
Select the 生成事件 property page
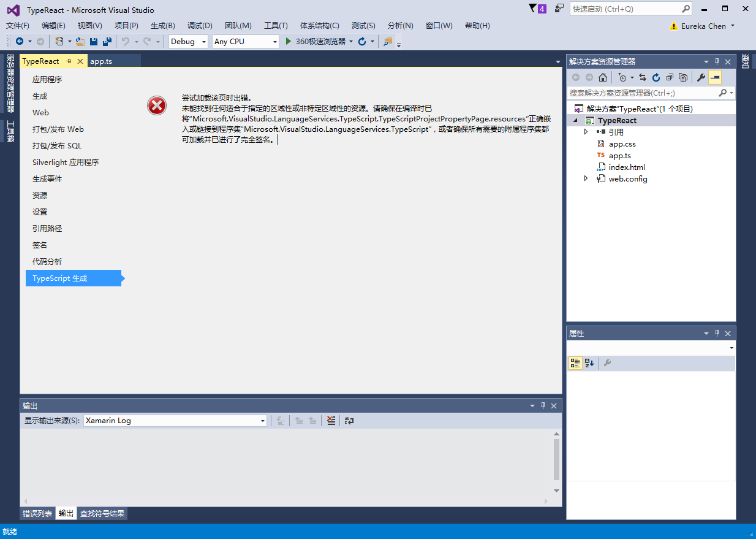(x=47, y=179)
